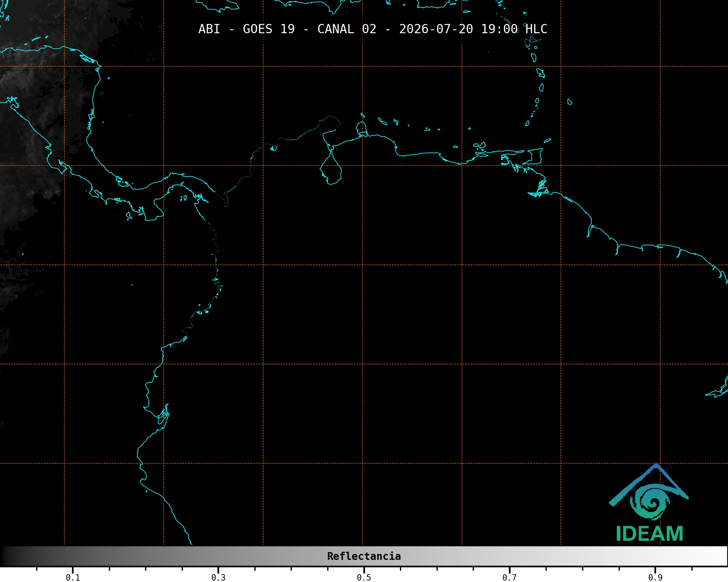Click the IDEAM spiral logo icon
The image size is (728, 582).
(649, 493)
